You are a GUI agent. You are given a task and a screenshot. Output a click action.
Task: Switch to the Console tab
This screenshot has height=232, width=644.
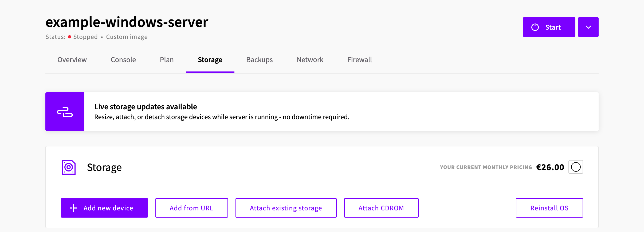click(123, 60)
